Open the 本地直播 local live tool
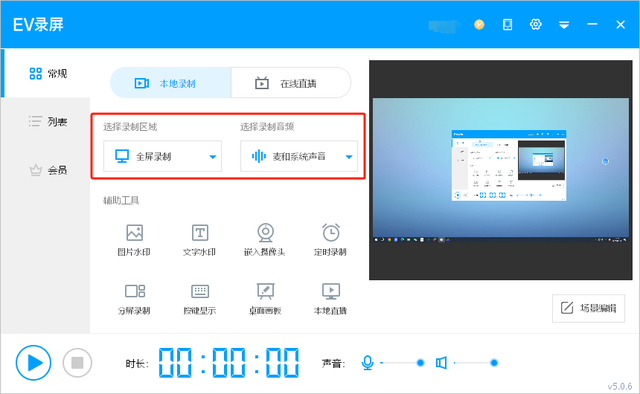This screenshot has height=394, width=640. pos(330,299)
